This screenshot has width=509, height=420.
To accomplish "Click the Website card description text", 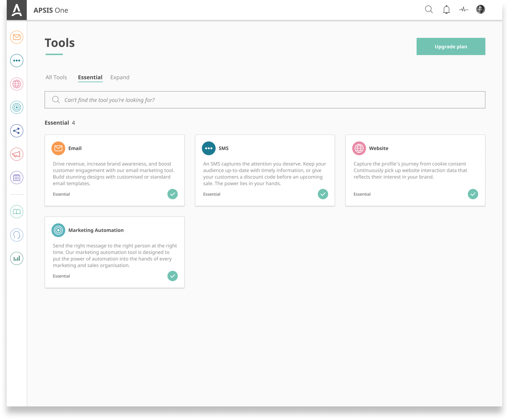I will [410, 170].
